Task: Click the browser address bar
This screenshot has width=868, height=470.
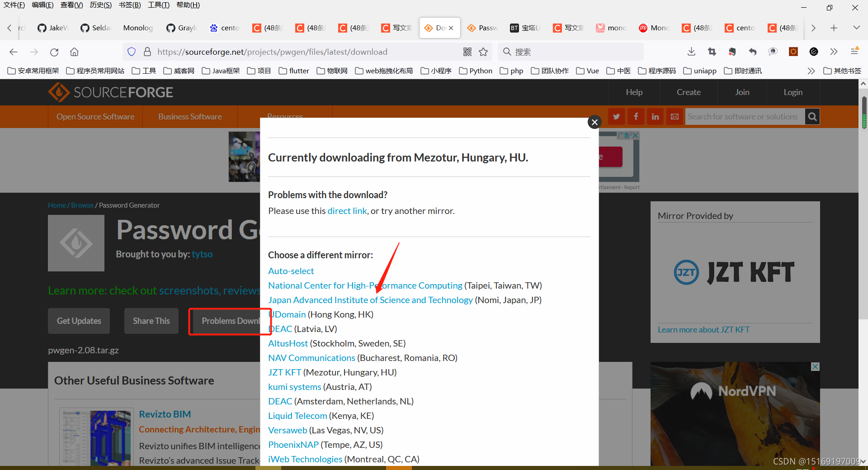Action: [x=307, y=52]
